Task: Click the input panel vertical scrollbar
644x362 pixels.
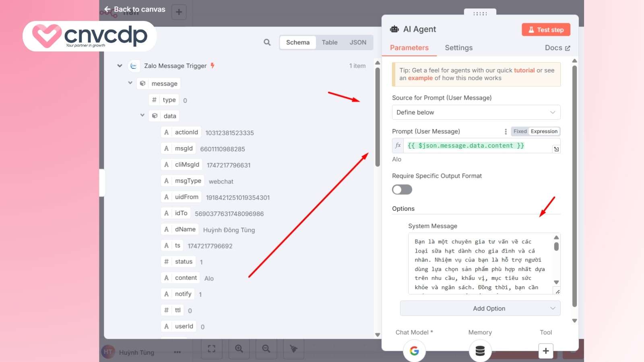Action: tap(378, 117)
